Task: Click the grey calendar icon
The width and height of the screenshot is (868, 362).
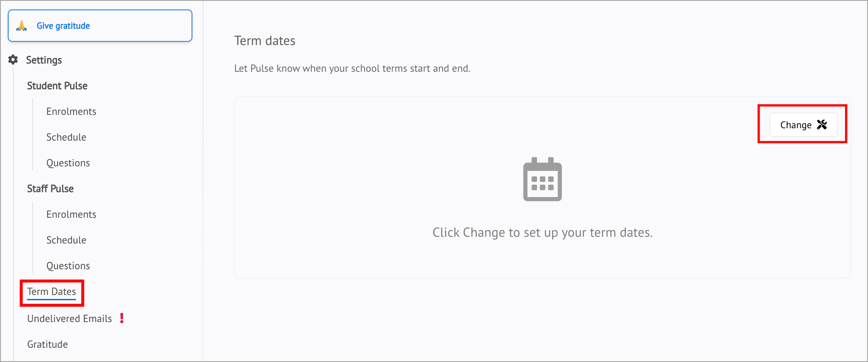Action: (542, 179)
